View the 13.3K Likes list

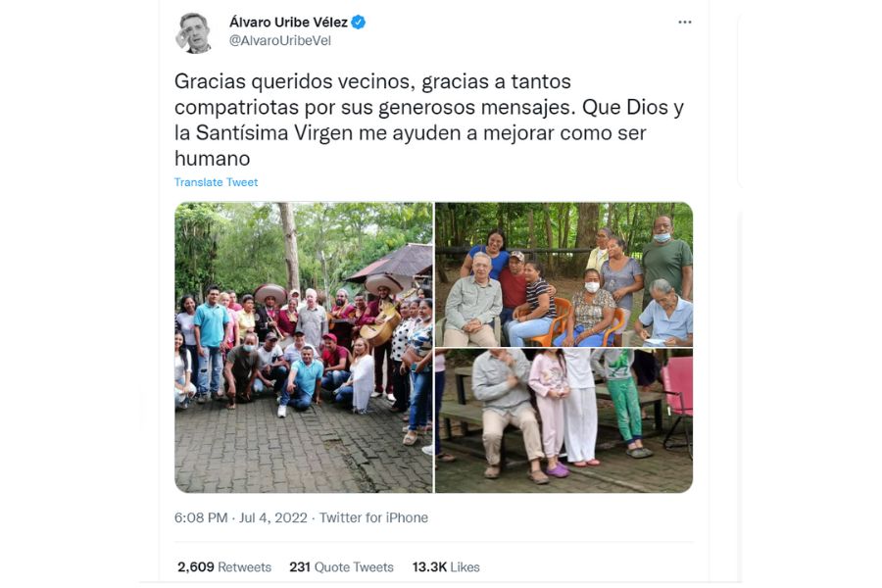[x=446, y=567]
